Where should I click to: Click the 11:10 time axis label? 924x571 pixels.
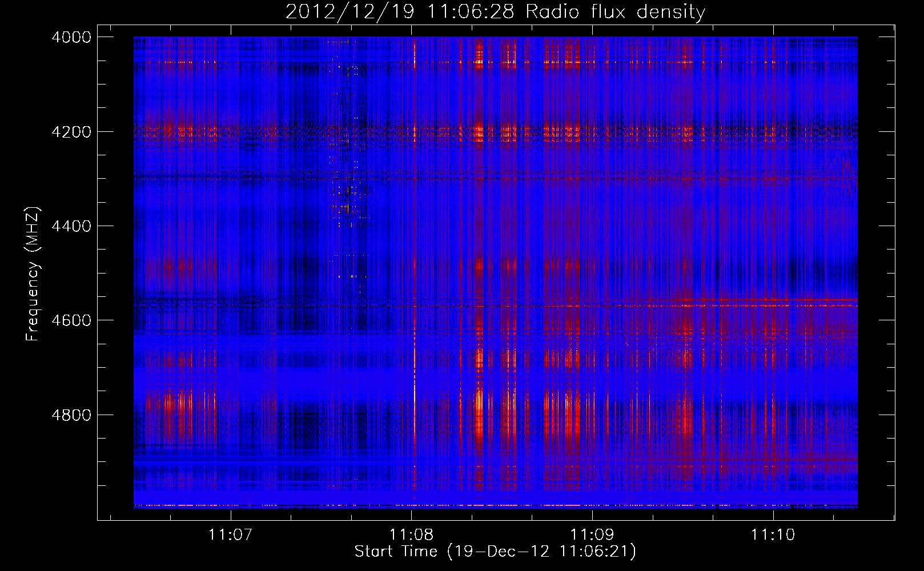pyautogui.click(x=773, y=534)
